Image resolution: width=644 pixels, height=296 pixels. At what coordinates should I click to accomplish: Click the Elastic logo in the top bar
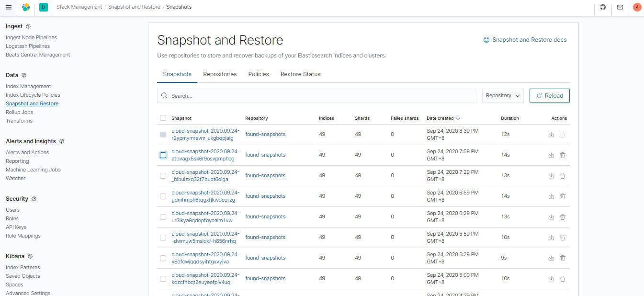(x=26, y=7)
